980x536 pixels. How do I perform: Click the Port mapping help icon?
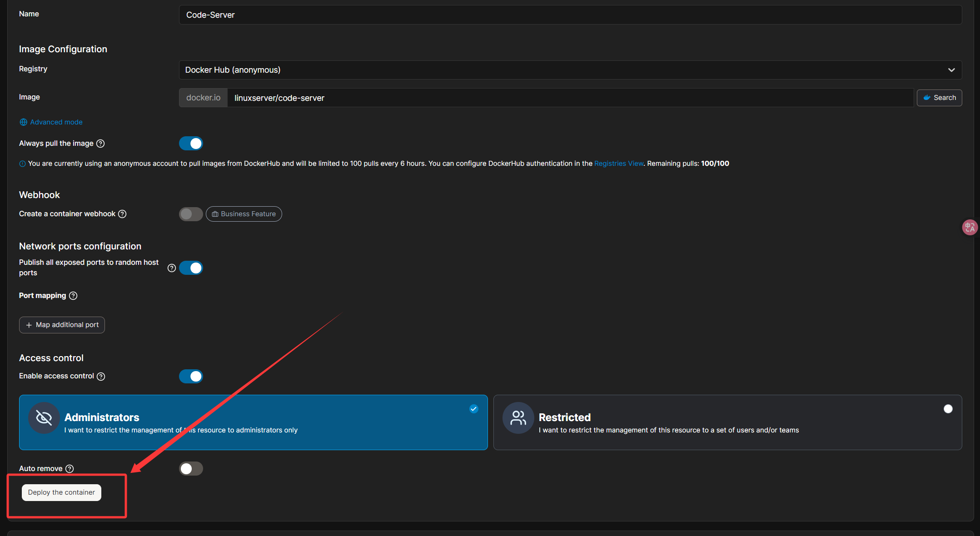pos(73,296)
